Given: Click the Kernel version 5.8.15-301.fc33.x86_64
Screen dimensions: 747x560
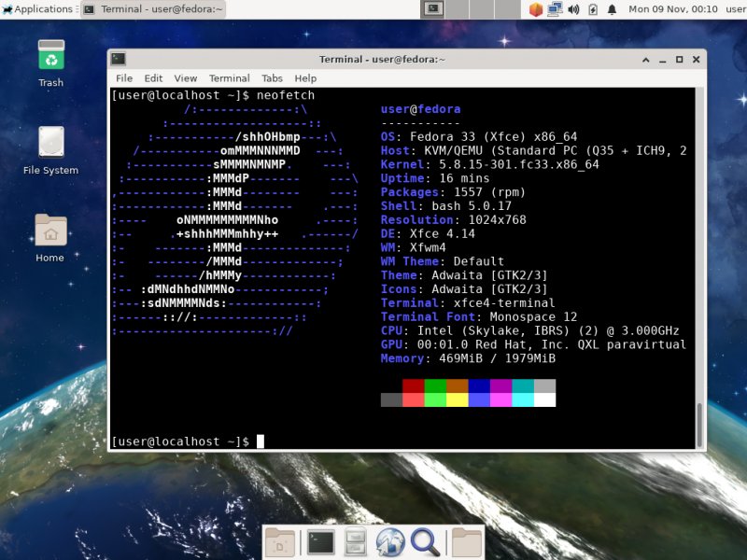Looking at the screenshot, I should point(518,164).
